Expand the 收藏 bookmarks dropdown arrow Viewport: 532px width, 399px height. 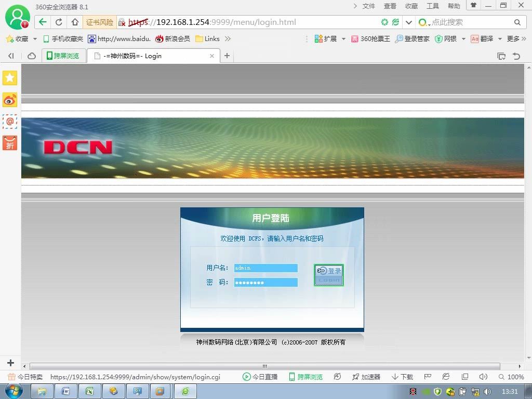(x=35, y=39)
